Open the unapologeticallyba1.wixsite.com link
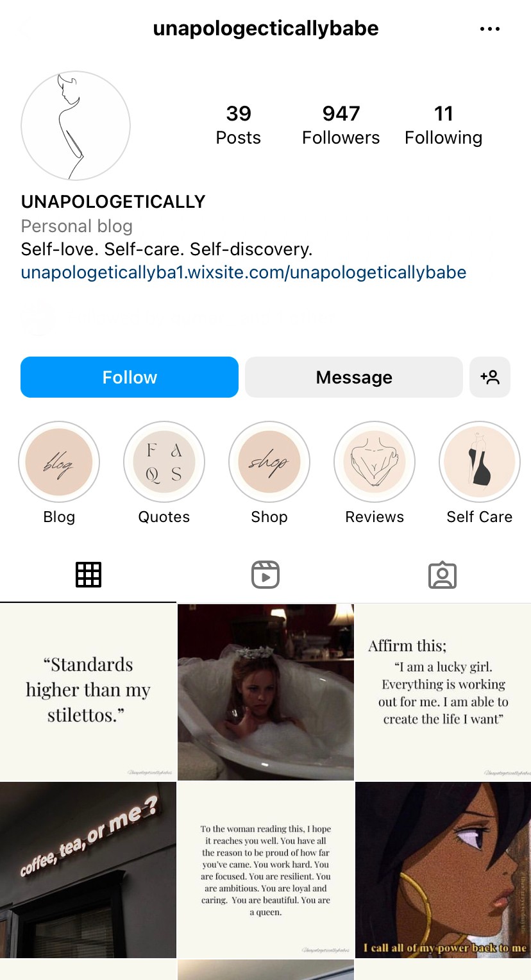This screenshot has width=531, height=980. 244,273
